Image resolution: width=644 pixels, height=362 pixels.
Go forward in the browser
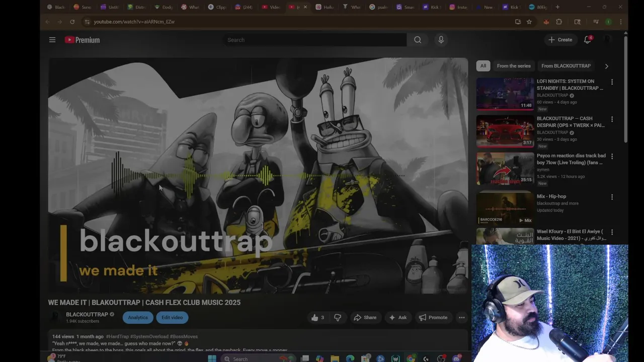[59, 22]
